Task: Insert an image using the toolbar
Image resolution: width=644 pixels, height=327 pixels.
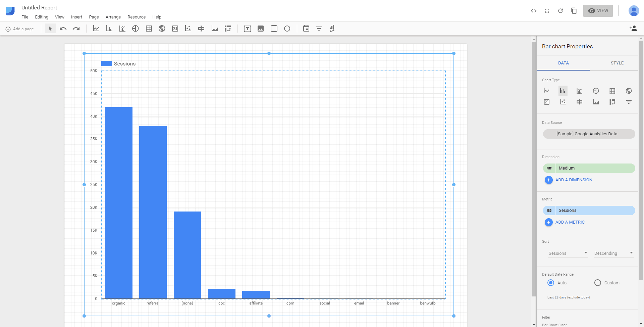Action: 261,29
